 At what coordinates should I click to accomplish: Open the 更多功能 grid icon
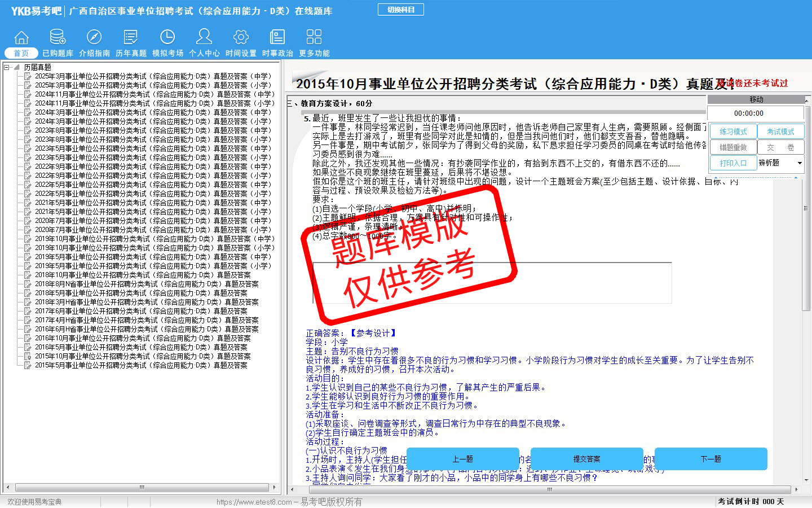(x=314, y=38)
